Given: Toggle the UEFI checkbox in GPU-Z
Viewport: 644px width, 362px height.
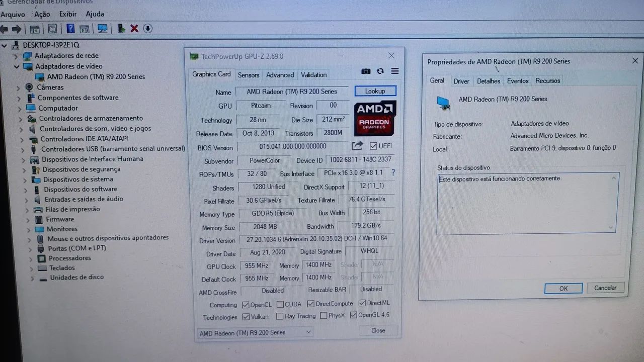Looking at the screenshot, I should click(373, 146).
